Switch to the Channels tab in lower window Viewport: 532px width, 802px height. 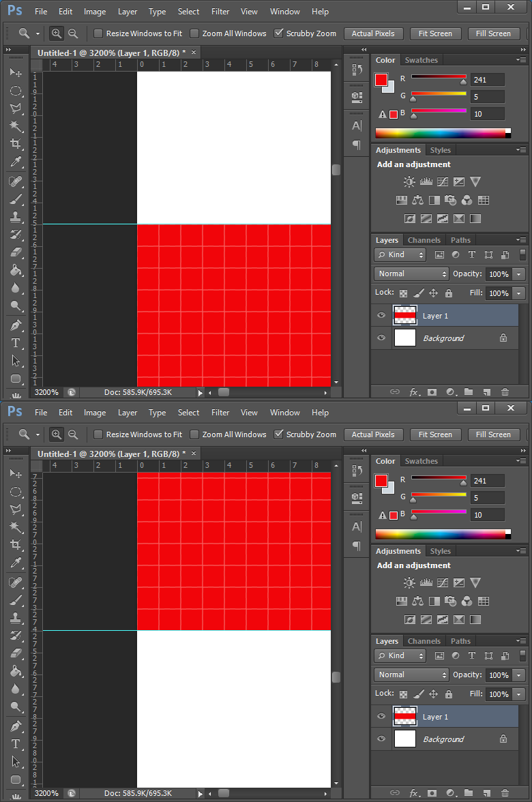424,641
